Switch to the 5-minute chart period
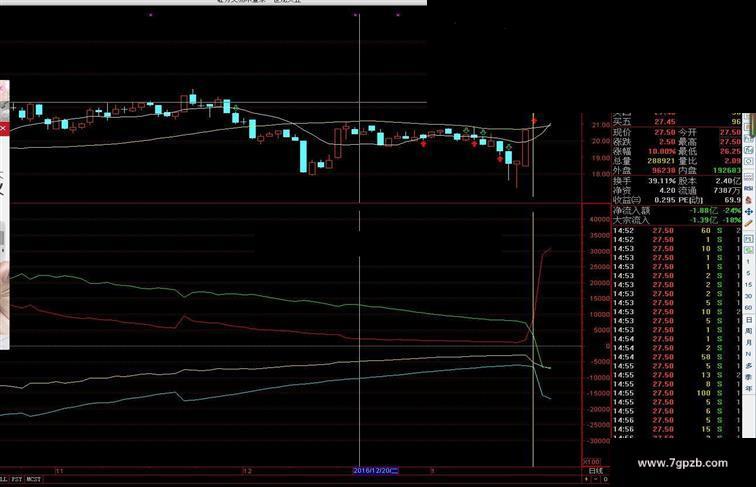The height and width of the screenshot is (487, 756). (749, 273)
